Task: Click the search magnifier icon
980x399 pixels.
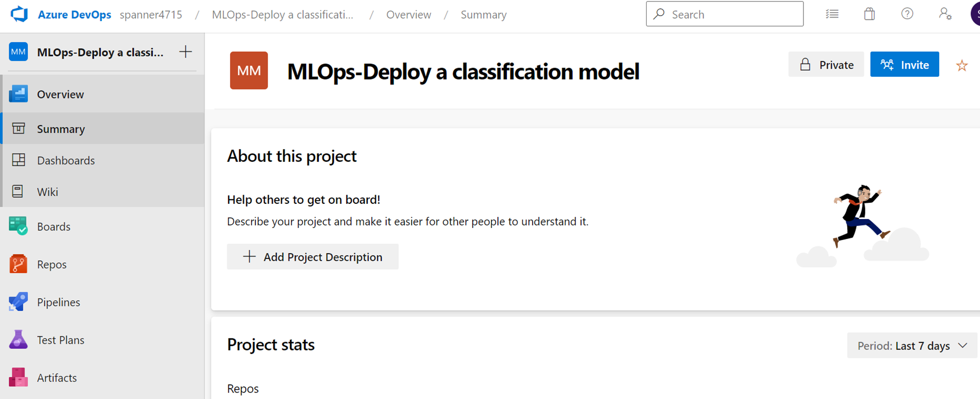Action: [659, 14]
